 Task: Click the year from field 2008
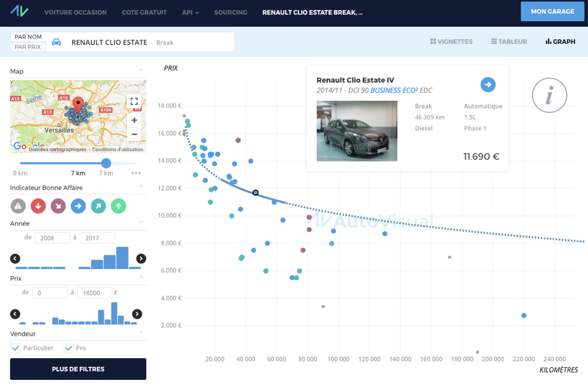tap(52, 237)
